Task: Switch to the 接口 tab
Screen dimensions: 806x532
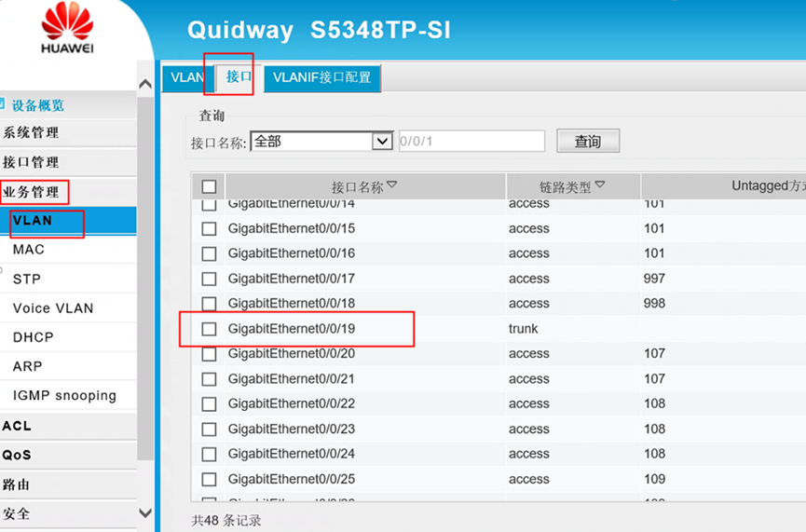Action: tap(239, 77)
